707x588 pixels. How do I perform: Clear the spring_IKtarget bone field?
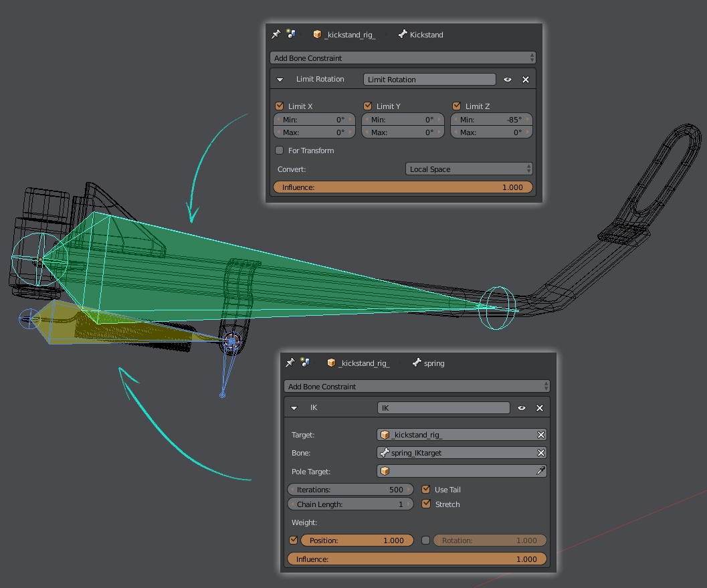541,453
